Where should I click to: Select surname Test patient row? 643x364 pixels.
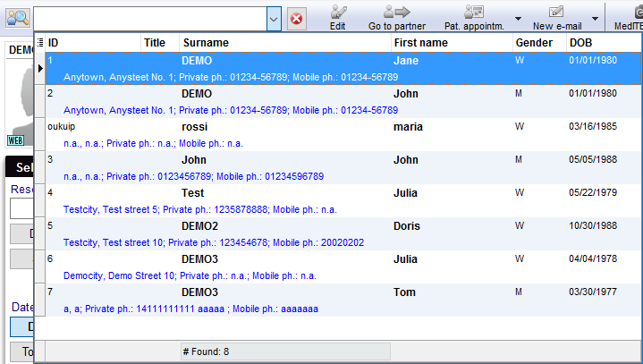tap(343, 201)
